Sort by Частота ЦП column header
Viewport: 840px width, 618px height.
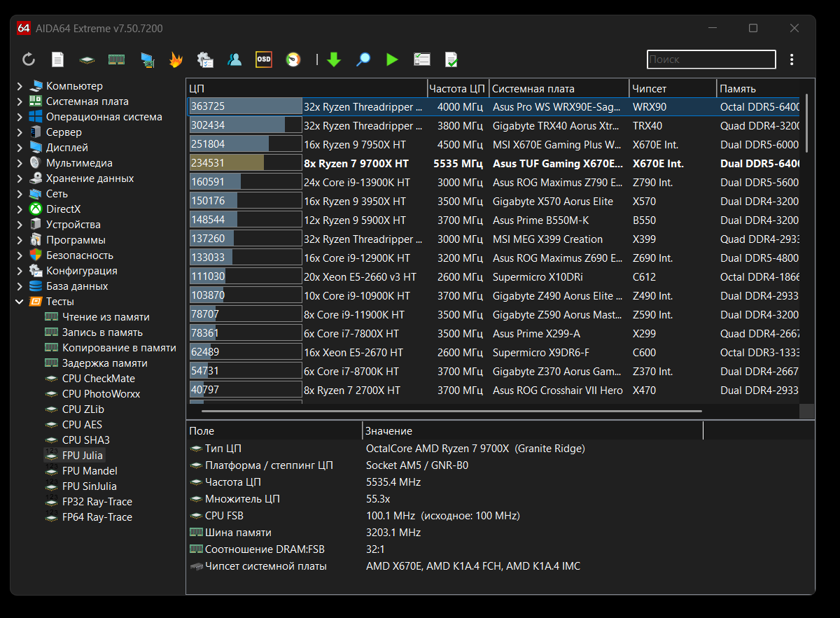(458, 89)
